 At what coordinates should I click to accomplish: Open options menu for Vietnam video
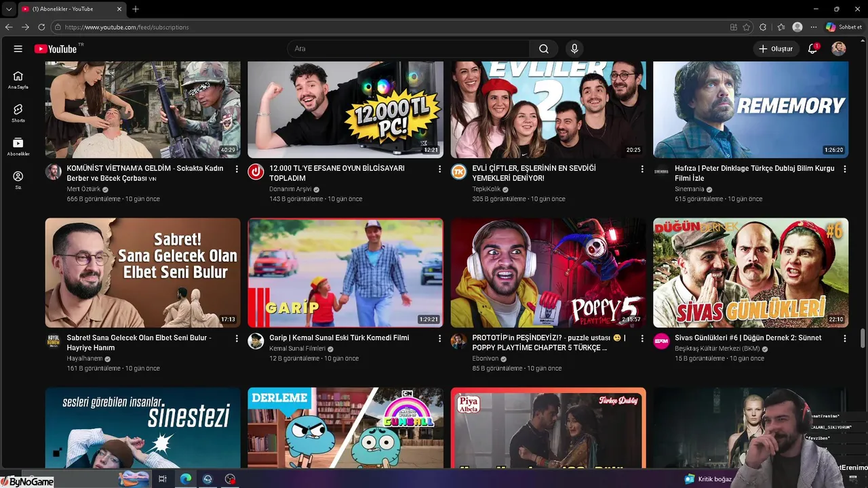(237, 169)
